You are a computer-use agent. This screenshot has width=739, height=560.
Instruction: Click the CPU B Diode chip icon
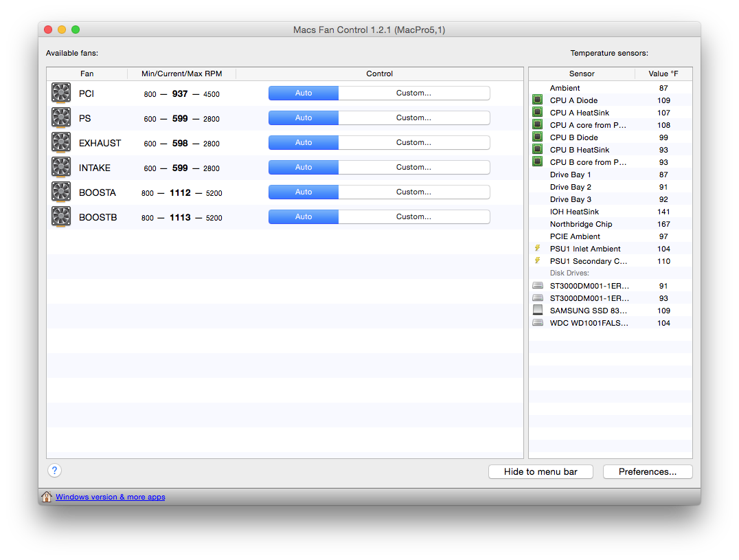[x=537, y=137]
